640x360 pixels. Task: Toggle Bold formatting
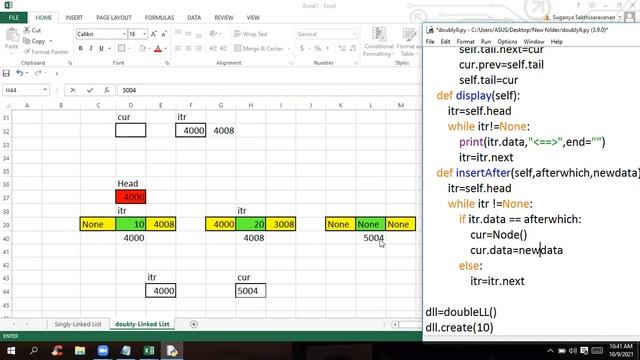(x=80, y=49)
